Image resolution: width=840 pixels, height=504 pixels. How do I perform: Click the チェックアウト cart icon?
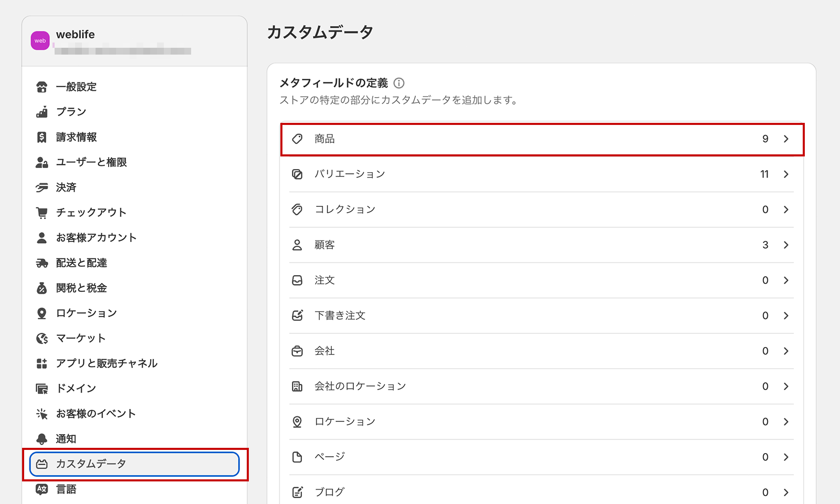pos(42,213)
